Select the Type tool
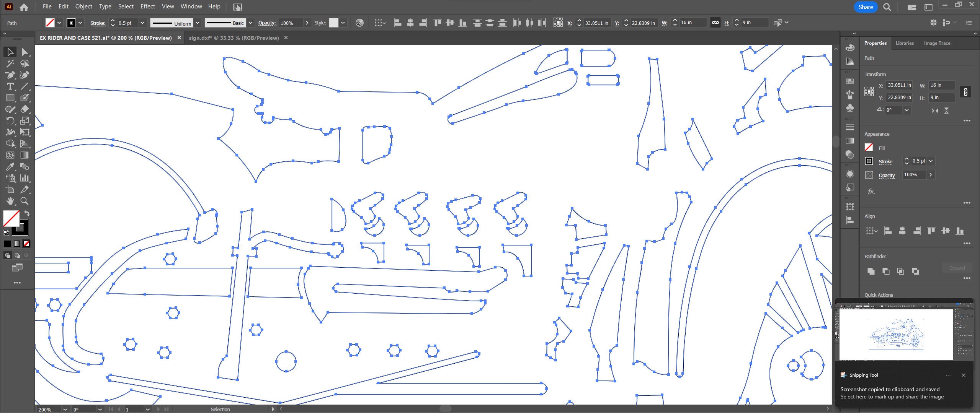 coord(10,86)
